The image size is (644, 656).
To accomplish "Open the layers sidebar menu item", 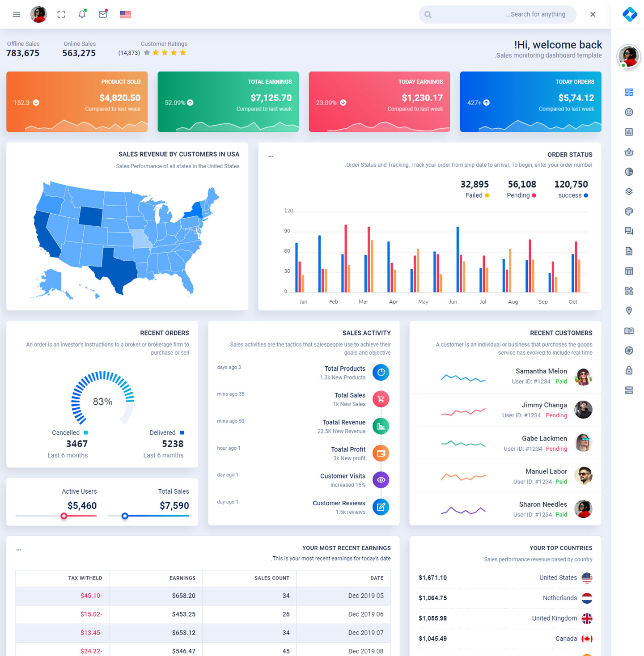I will 629,191.
